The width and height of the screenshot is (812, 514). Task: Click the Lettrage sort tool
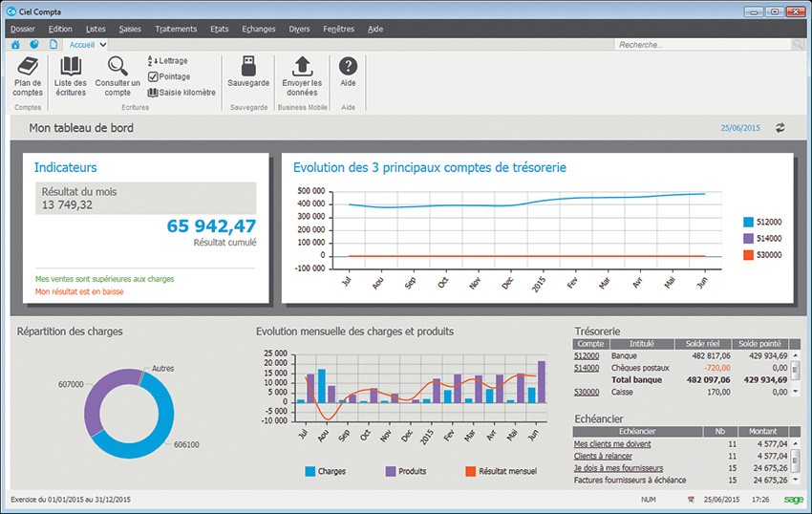pyautogui.click(x=168, y=61)
